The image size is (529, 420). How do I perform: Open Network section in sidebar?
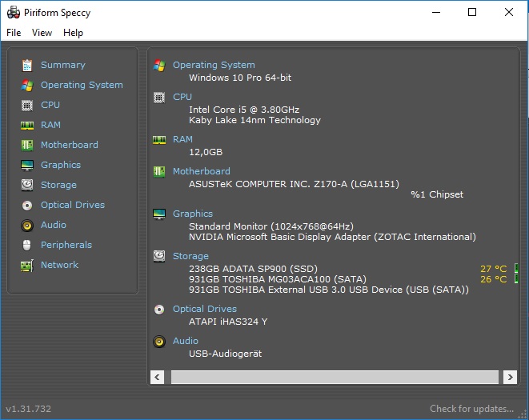pyautogui.click(x=59, y=265)
